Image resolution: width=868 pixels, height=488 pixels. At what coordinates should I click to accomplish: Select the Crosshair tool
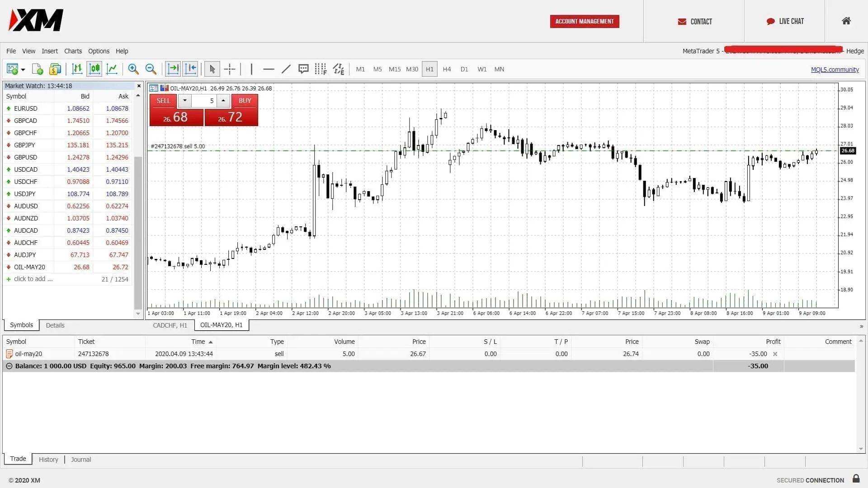coord(229,69)
